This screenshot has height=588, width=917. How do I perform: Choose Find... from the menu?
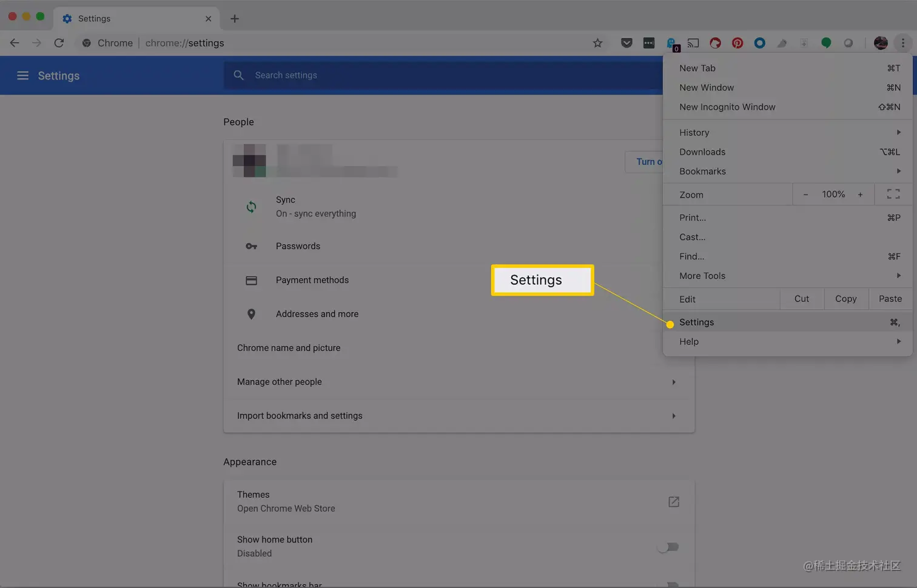(787, 256)
